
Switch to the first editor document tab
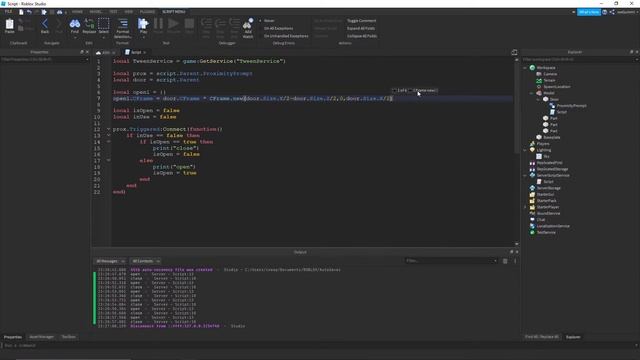[x=105, y=52]
